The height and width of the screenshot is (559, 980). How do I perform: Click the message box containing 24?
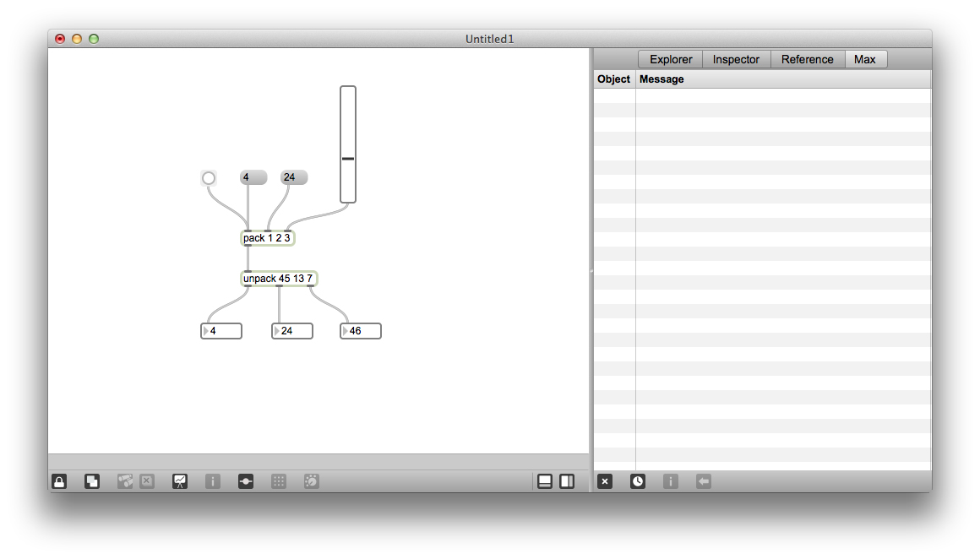click(294, 177)
